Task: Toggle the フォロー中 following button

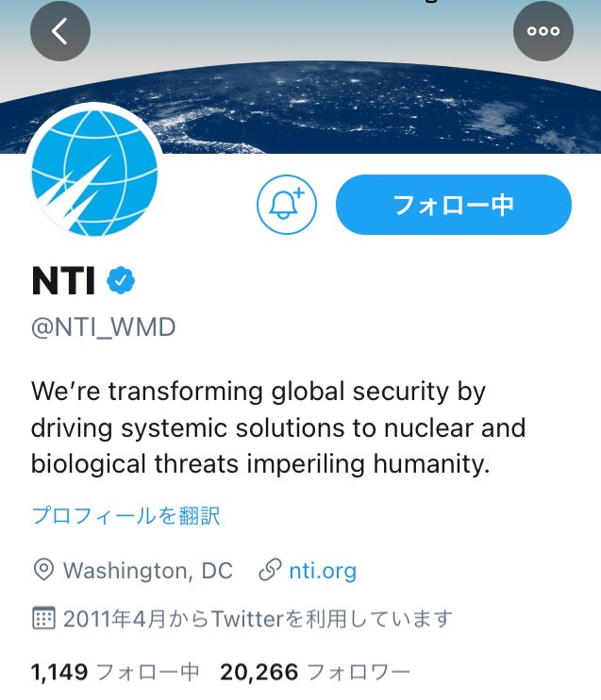Action: pyautogui.click(x=454, y=205)
